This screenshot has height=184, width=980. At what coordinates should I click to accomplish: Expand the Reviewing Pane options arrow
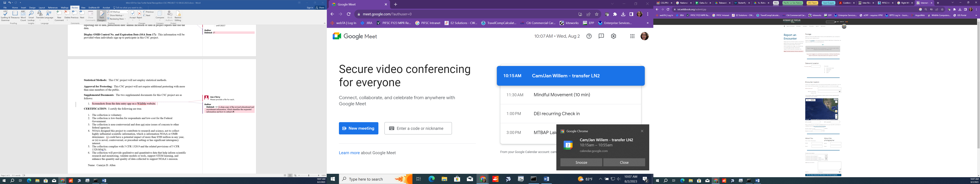click(126, 19)
